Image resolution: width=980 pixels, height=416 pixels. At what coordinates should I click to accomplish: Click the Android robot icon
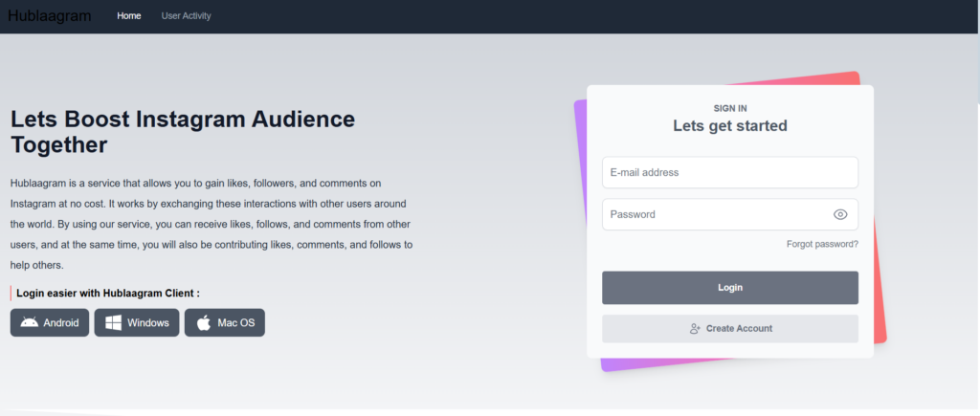(30, 322)
